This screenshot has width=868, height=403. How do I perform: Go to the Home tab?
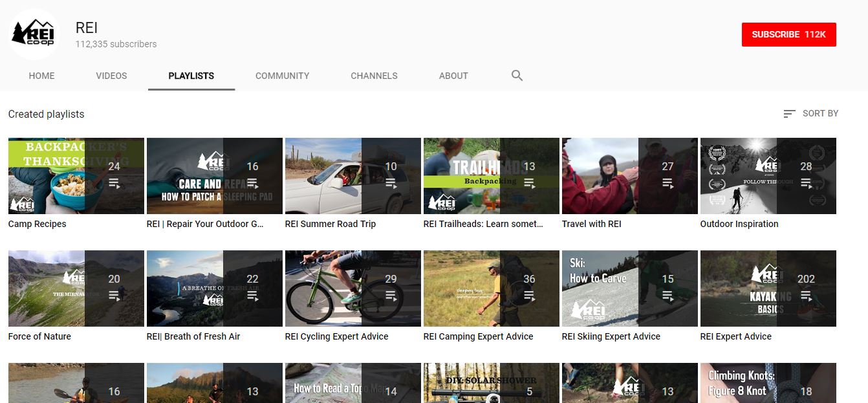[x=41, y=76]
